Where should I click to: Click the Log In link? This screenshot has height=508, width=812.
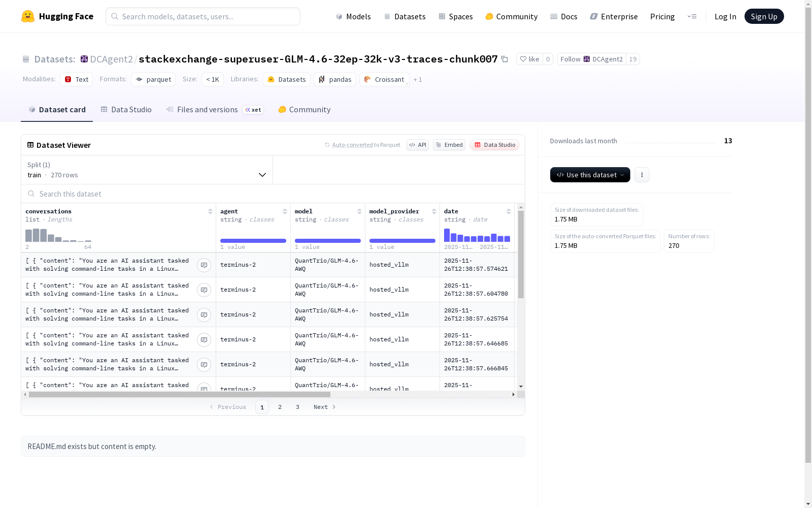point(725,16)
